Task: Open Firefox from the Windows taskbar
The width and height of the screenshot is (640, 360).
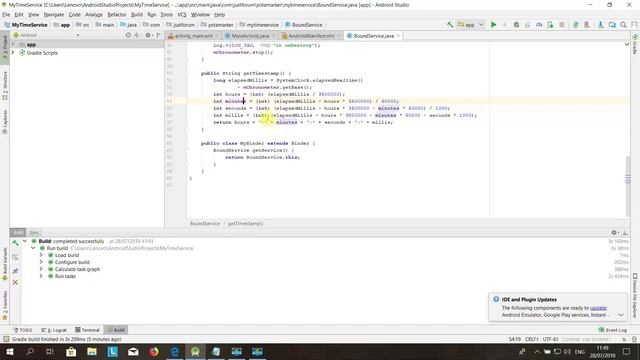Action: click(154, 351)
